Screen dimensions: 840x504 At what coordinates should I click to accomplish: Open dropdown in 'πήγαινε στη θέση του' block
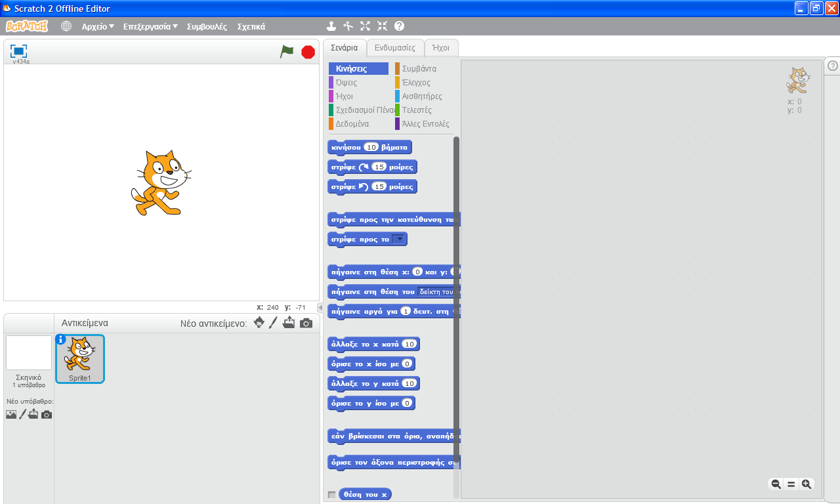coord(438,291)
